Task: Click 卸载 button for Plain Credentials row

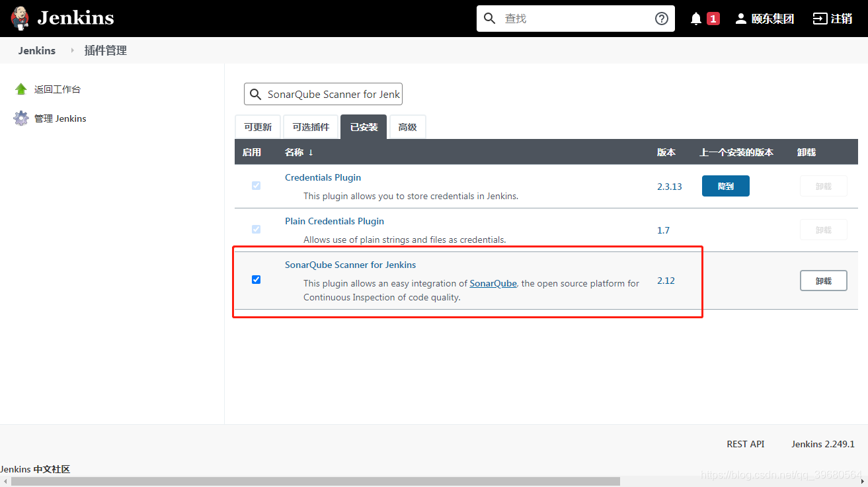Action: (824, 230)
